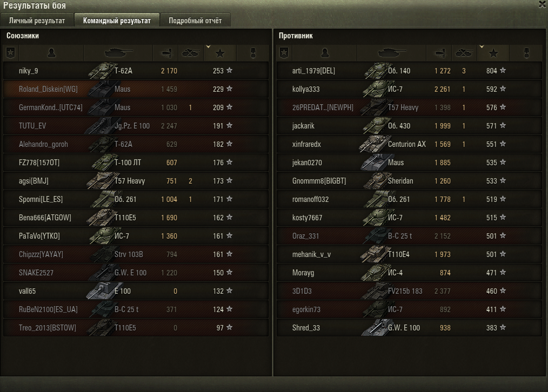The width and height of the screenshot is (548, 392).
Task: Sort allies by player name icon
Action: click(x=51, y=53)
